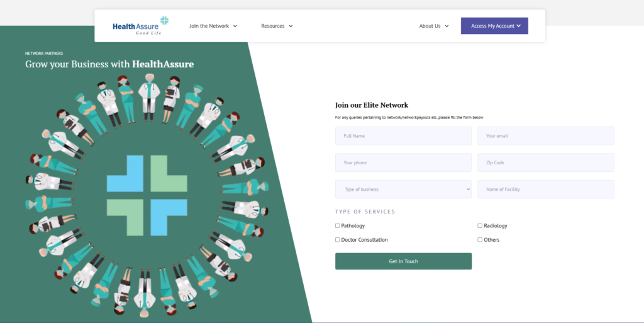Open the Type of business dropdown
The image size is (644, 323).
(403, 190)
